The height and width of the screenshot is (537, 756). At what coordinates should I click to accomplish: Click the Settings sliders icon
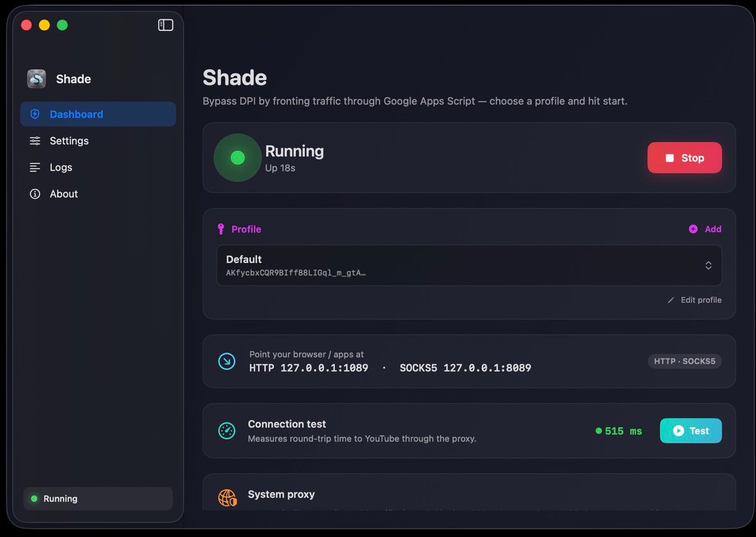(35, 141)
